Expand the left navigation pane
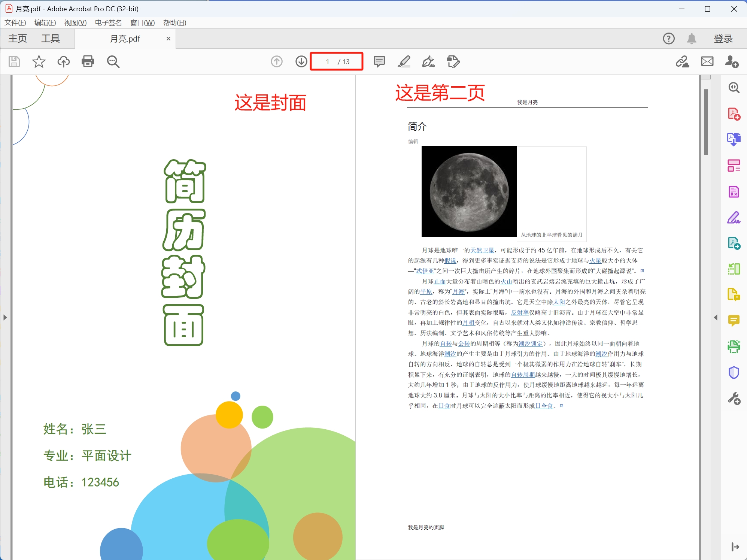Image resolution: width=747 pixels, height=560 pixels. pos(5,317)
